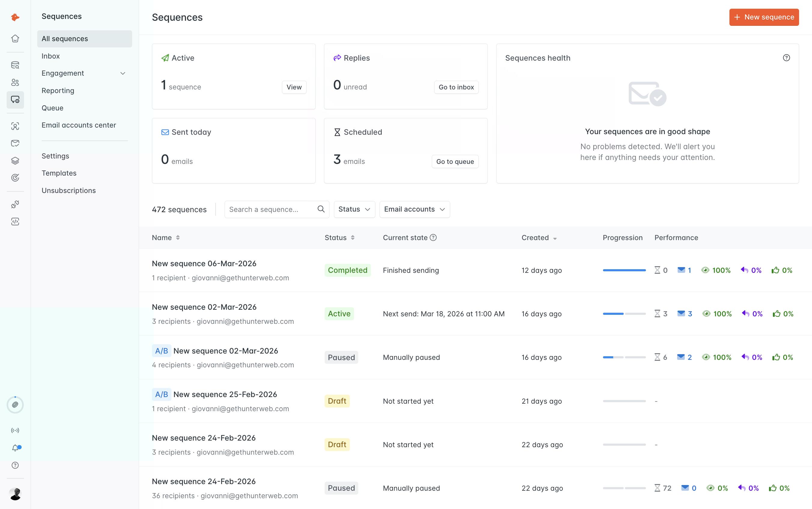Click the New sequence button

764,17
